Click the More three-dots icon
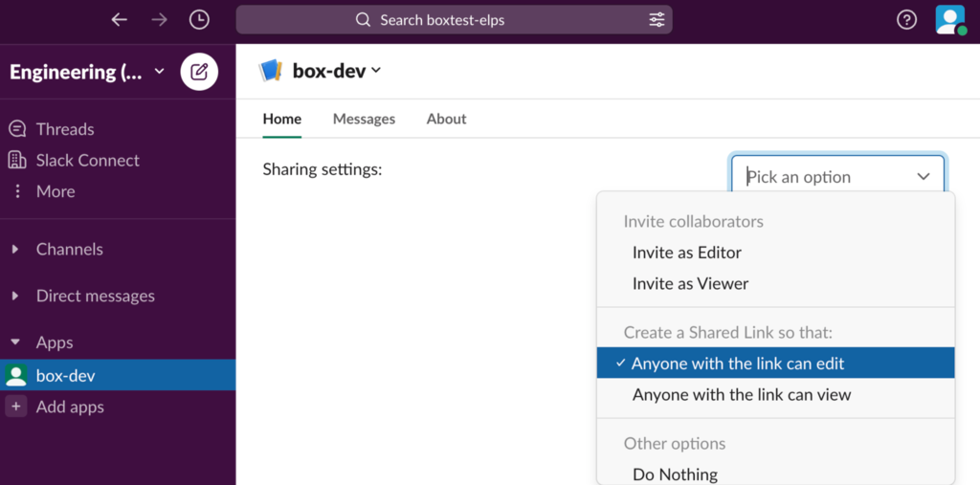Image resolution: width=980 pixels, height=485 pixels. 17,191
